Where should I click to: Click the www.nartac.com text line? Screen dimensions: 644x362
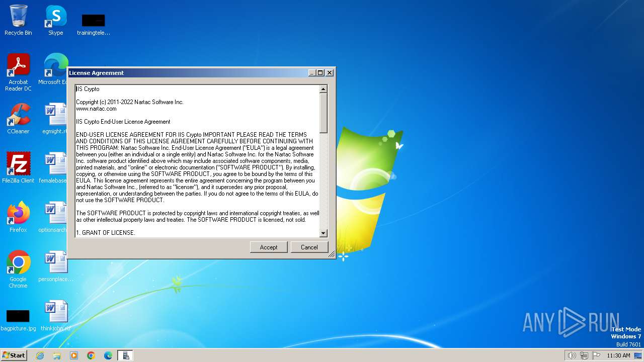coord(96,109)
